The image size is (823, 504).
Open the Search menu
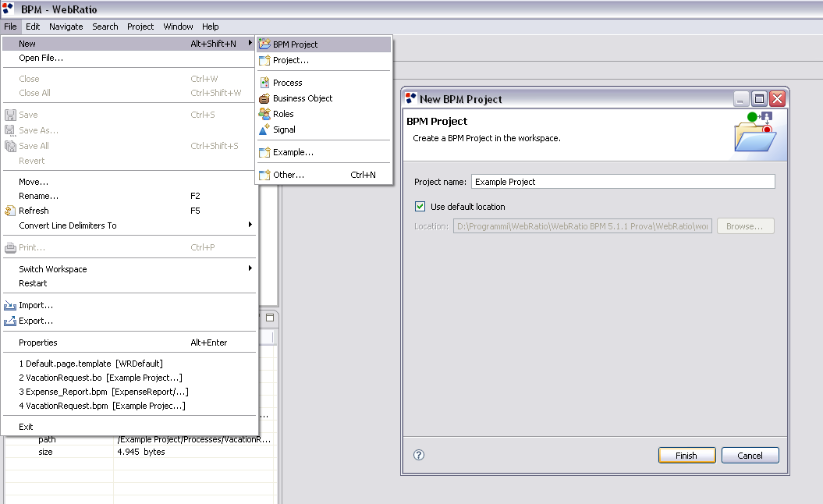coord(105,27)
